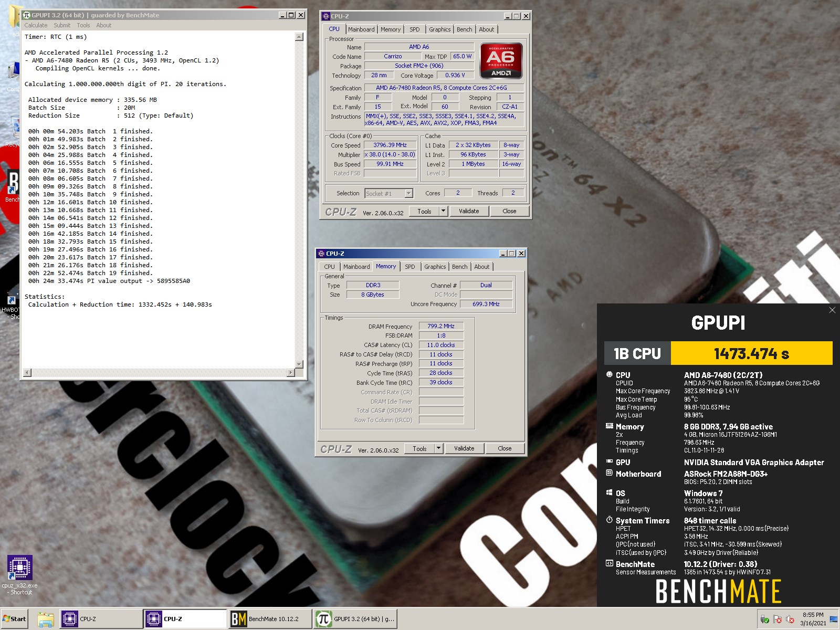The image size is (840, 630).
Task: Click the Memory-tab CPU-Z window title icon
Action: click(x=321, y=254)
